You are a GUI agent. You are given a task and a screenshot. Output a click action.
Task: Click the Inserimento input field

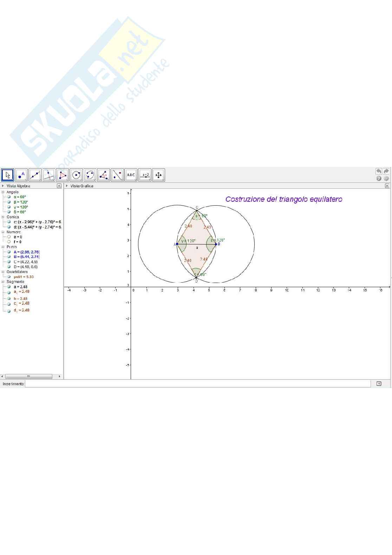click(x=197, y=384)
